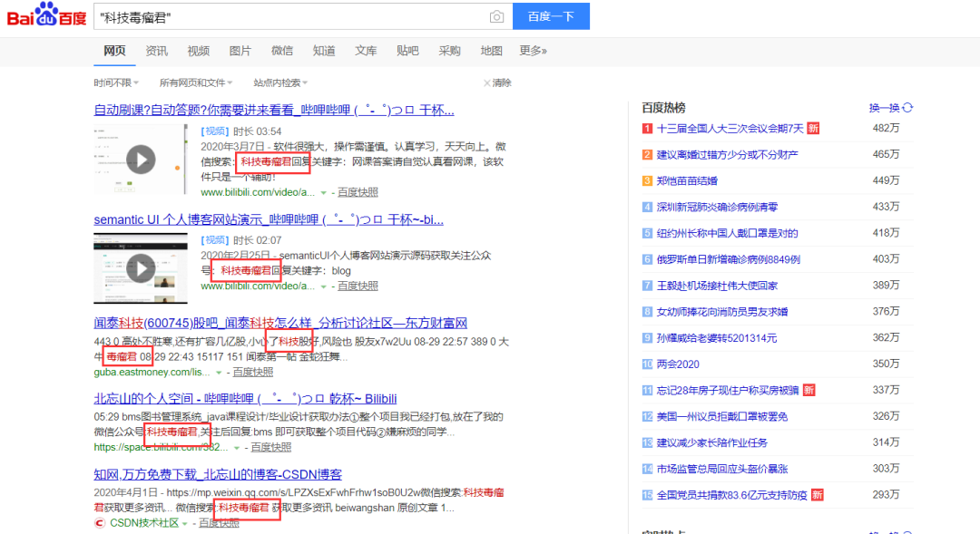Switch to the 采购 tab
The width and height of the screenshot is (980, 534).
tap(449, 51)
